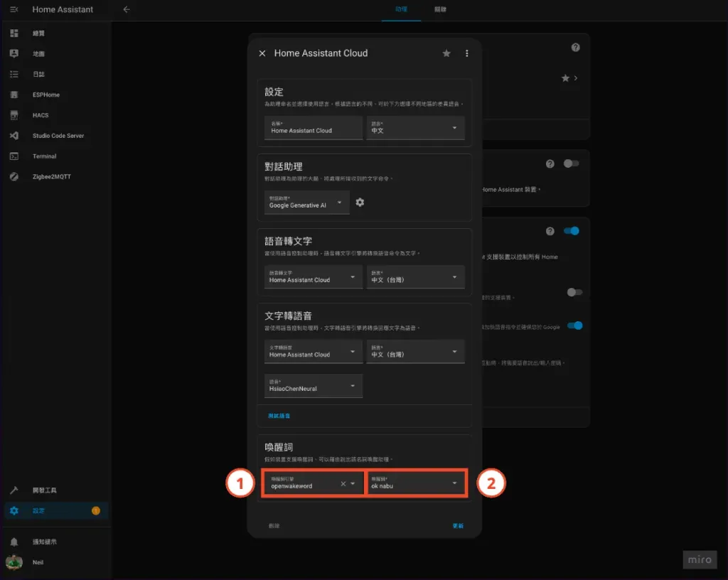Collapse the sidebar with hamburger icon
The image size is (728, 580).
[14, 9]
